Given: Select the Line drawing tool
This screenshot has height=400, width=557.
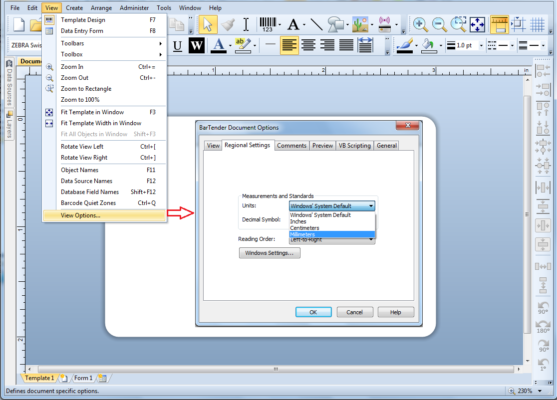Looking at the screenshot, I should pos(316,25).
